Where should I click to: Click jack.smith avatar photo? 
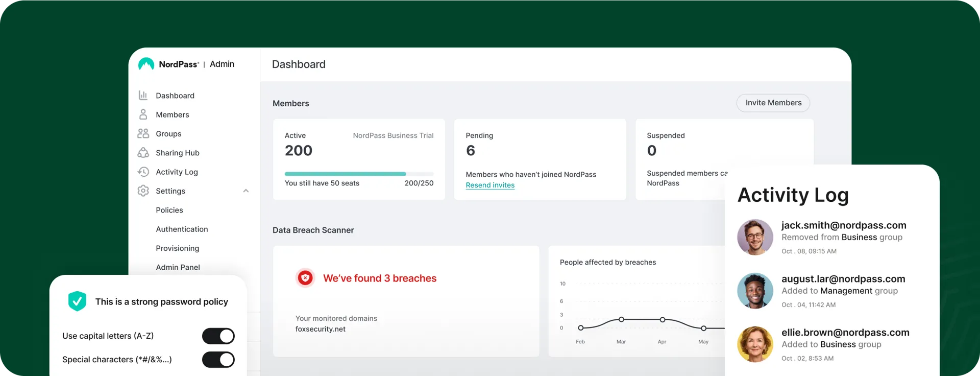tap(755, 238)
